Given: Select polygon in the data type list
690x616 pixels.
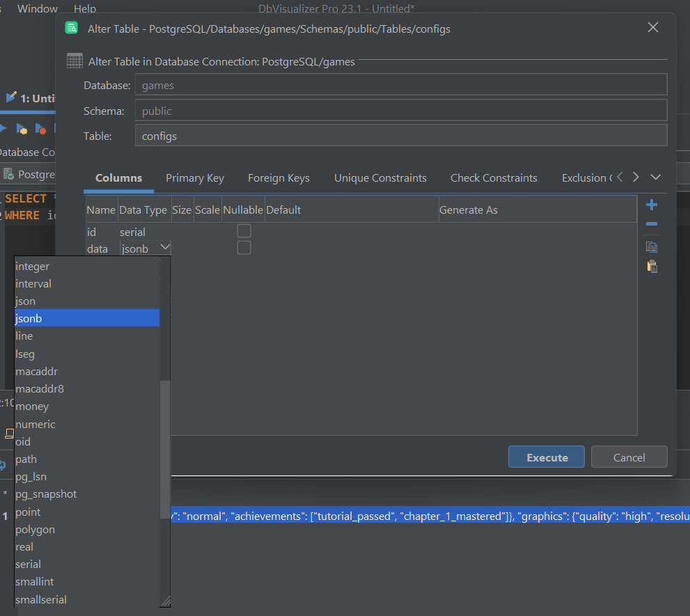Looking at the screenshot, I should pos(87,529).
